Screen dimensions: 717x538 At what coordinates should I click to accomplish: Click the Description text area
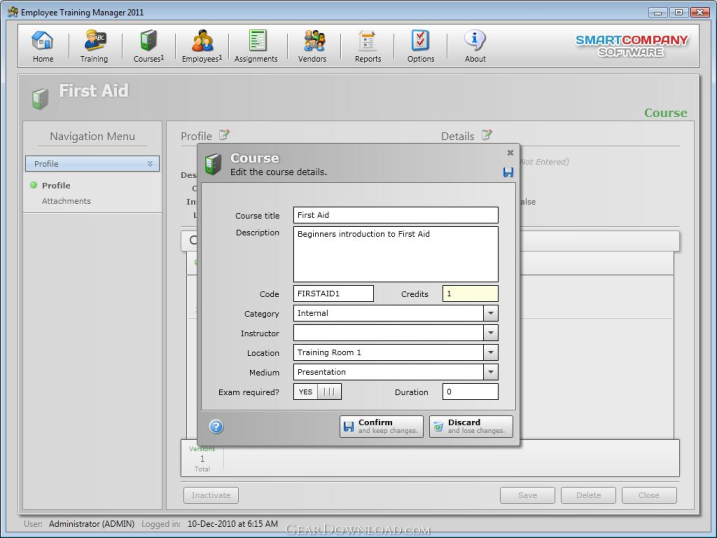point(396,254)
